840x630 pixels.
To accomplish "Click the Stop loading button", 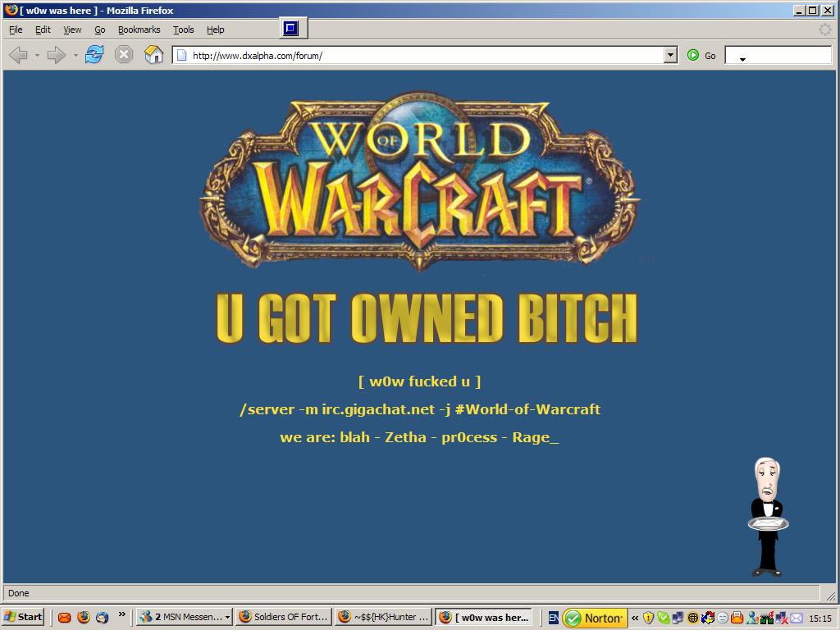I will [124, 55].
